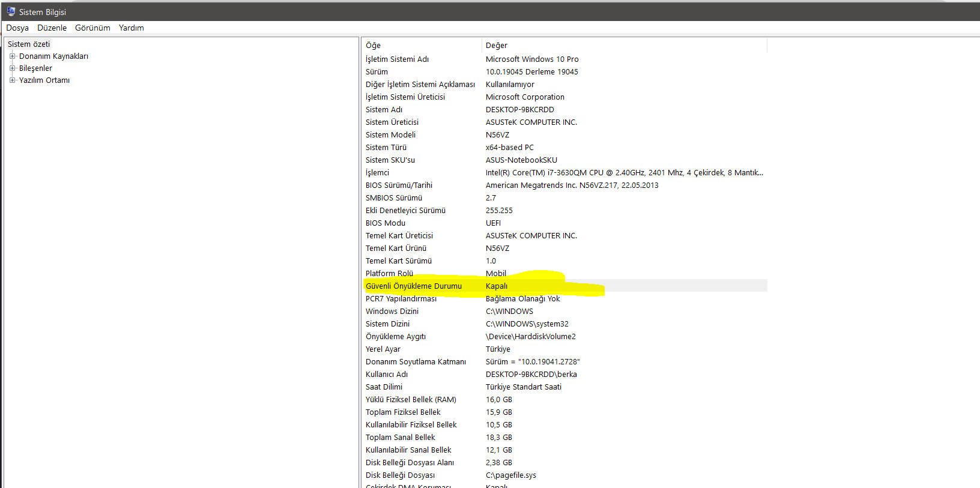Expand the Yazılım Ortamı node
The height and width of the screenshot is (488, 980).
pyautogui.click(x=12, y=80)
